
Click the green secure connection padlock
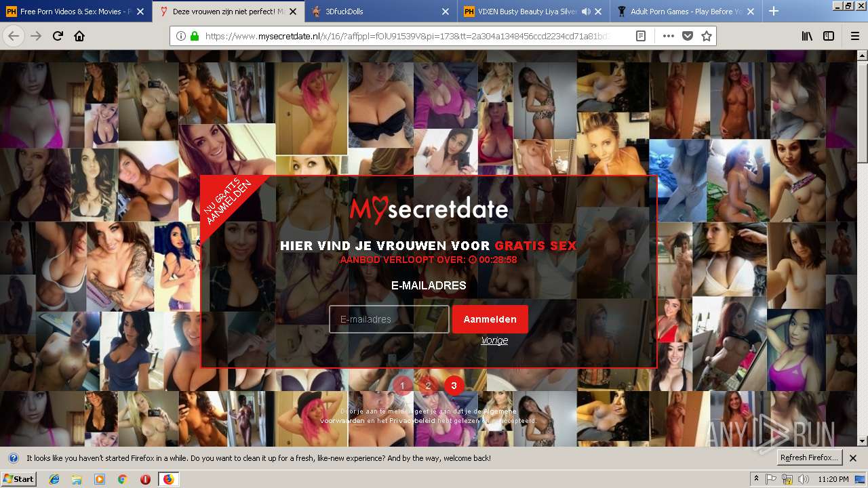[194, 36]
